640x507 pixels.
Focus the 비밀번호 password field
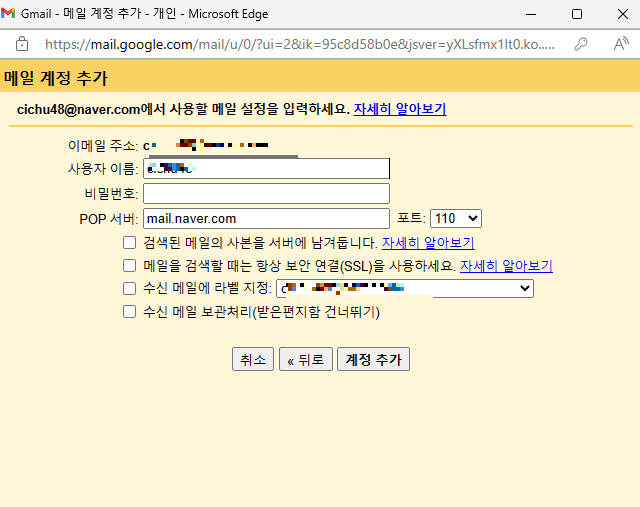point(267,193)
